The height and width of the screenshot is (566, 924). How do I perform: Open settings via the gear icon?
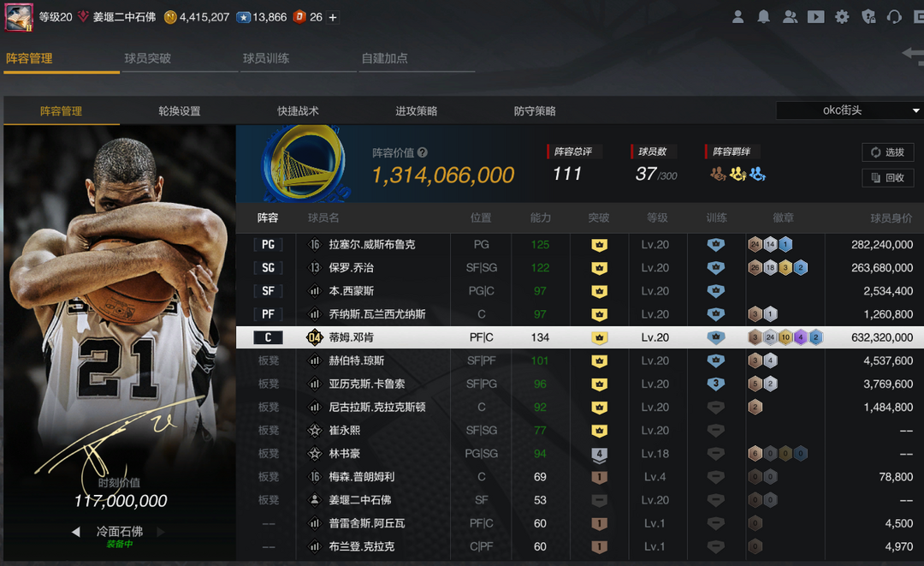pos(842,17)
